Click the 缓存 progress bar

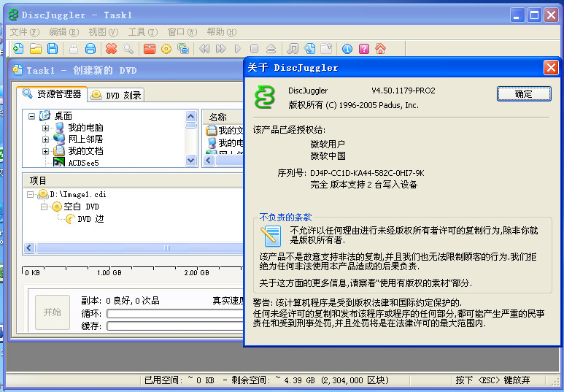[176, 326]
